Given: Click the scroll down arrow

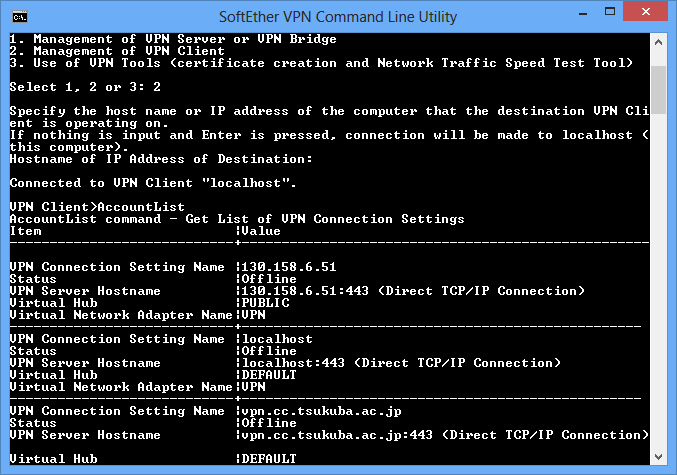Looking at the screenshot, I should click(658, 456).
